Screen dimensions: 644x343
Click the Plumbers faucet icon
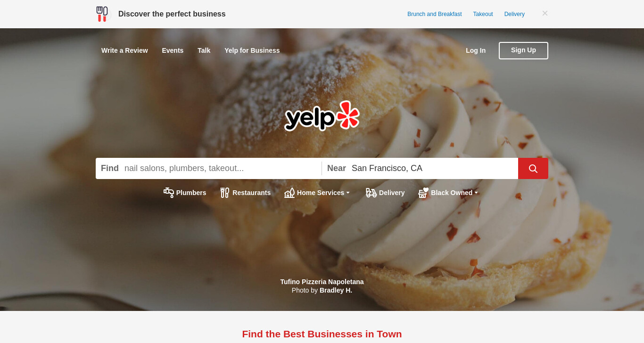(169, 193)
